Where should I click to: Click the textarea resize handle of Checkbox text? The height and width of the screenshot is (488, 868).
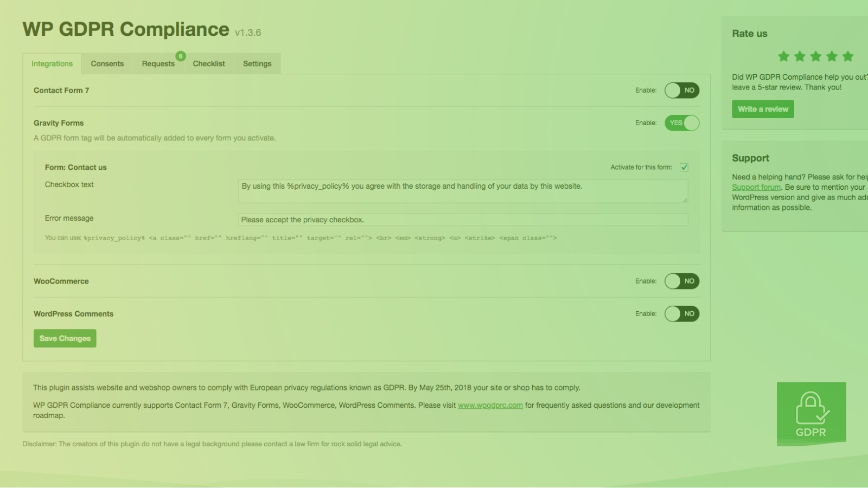pos(685,200)
